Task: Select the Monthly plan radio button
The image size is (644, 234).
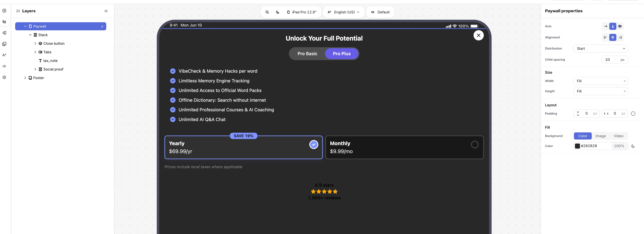Action: [x=474, y=145]
